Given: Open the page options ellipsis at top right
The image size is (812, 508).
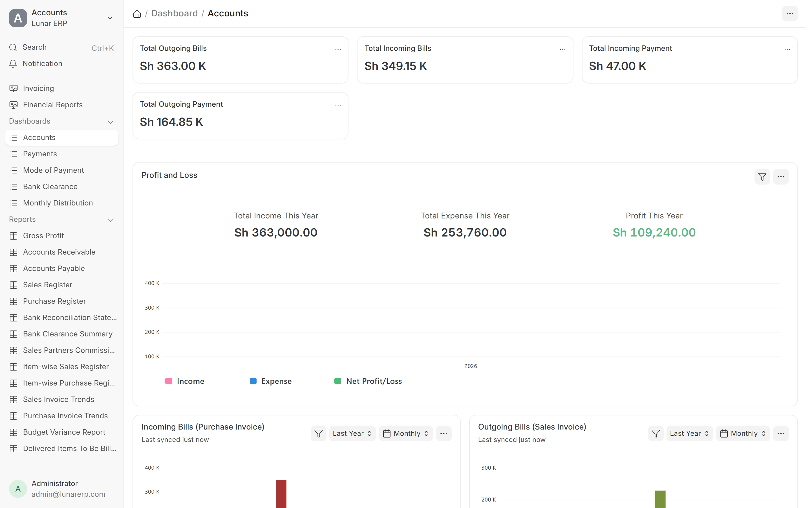Looking at the screenshot, I should (x=789, y=14).
